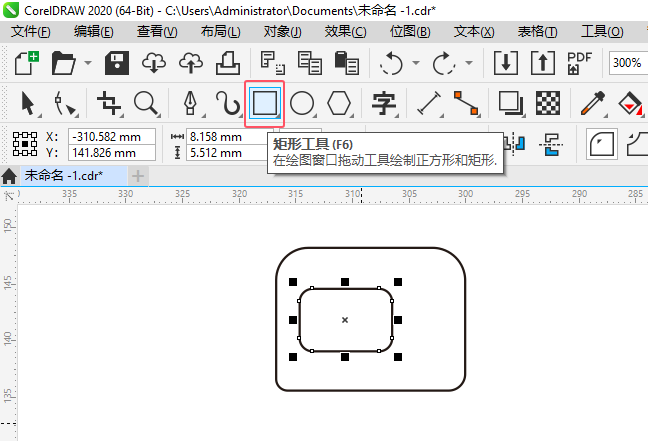Select the Transparency checkerboard tool

[548, 103]
